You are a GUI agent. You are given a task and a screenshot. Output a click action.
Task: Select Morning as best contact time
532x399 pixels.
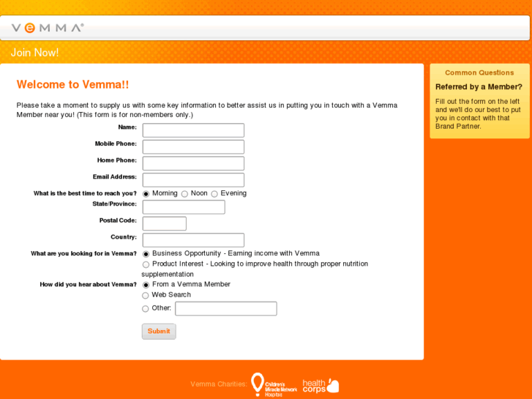pyautogui.click(x=146, y=194)
